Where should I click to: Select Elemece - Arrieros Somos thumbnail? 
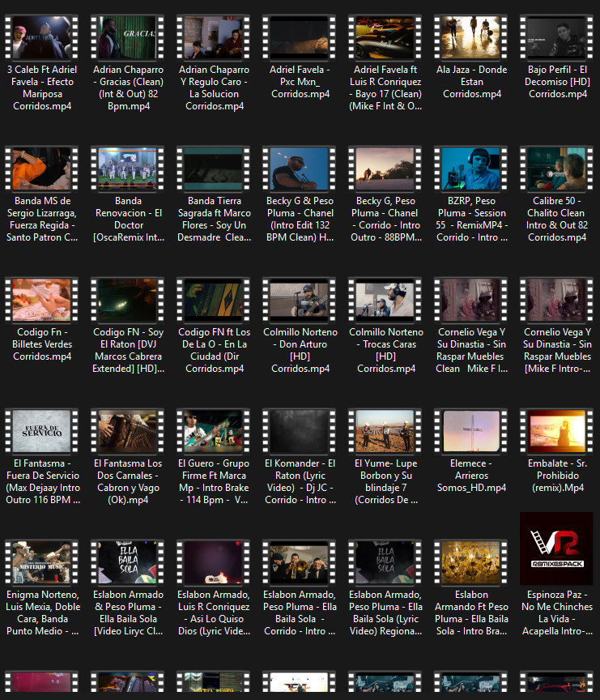pos(471,431)
